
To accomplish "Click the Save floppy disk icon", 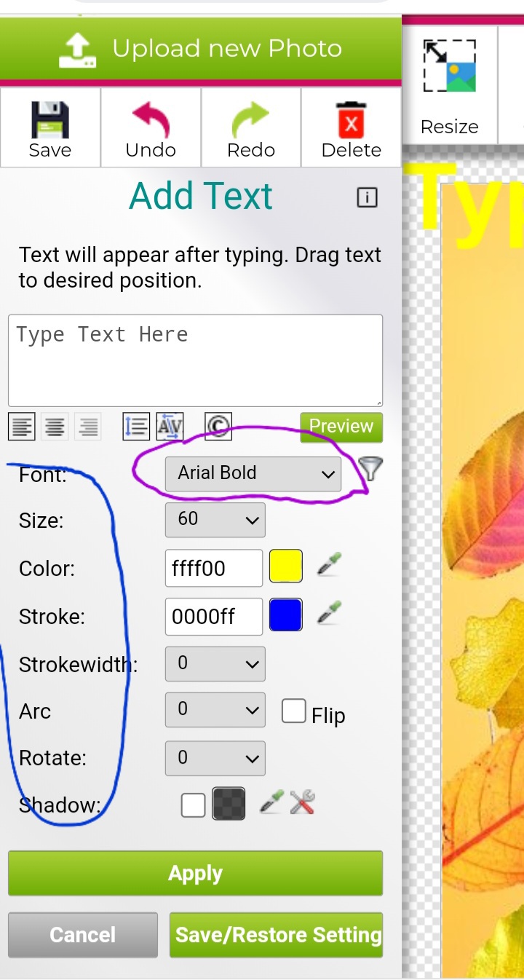I will click(x=49, y=121).
